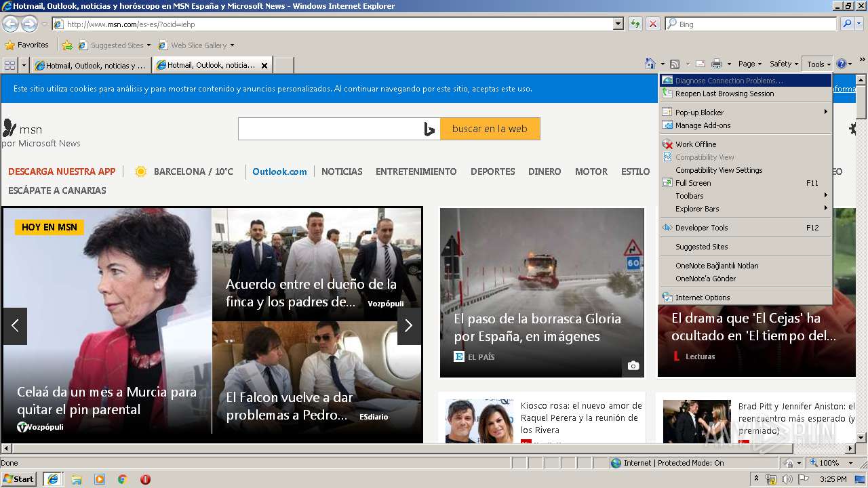Image resolution: width=868 pixels, height=488 pixels.
Task: Select Manage Add-ons menu item
Action: 745,125
